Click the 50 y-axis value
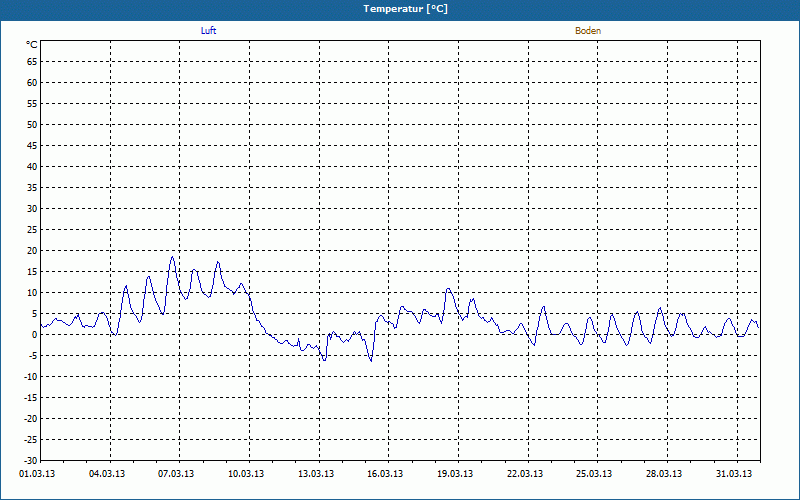This screenshot has height=500, width=800. 32,124
